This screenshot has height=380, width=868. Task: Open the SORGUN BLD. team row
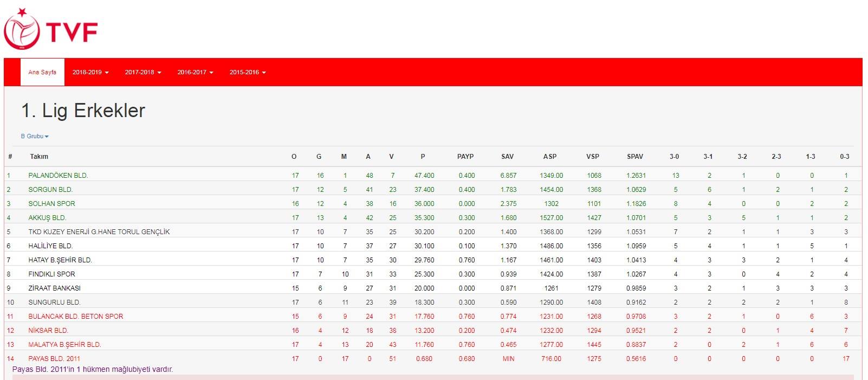(50, 190)
